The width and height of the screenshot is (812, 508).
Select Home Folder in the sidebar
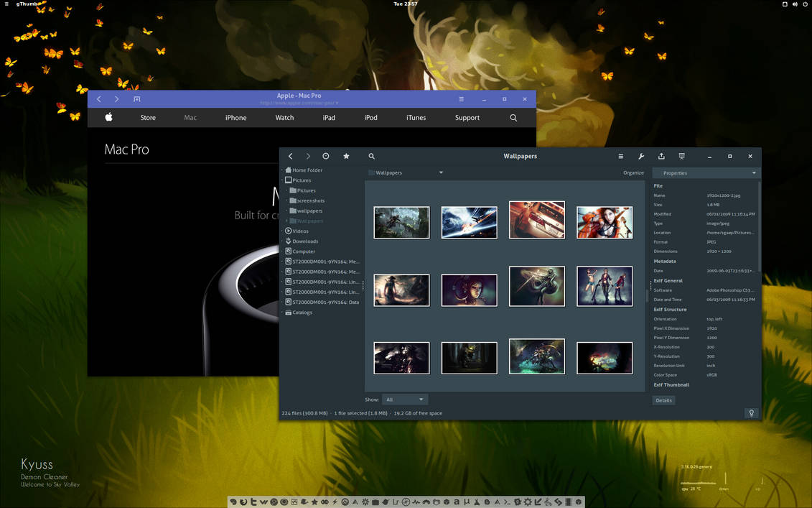click(x=307, y=170)
